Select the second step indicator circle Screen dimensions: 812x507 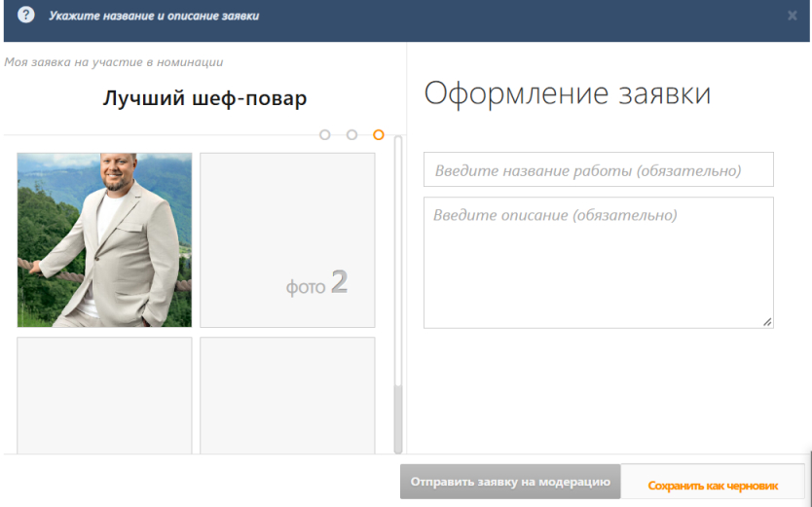point(351,135)
